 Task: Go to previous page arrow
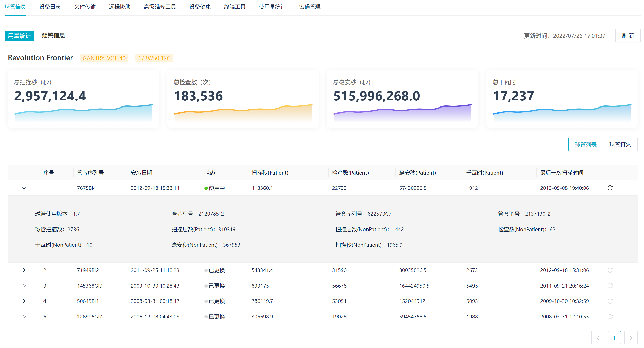click(598, 338)
